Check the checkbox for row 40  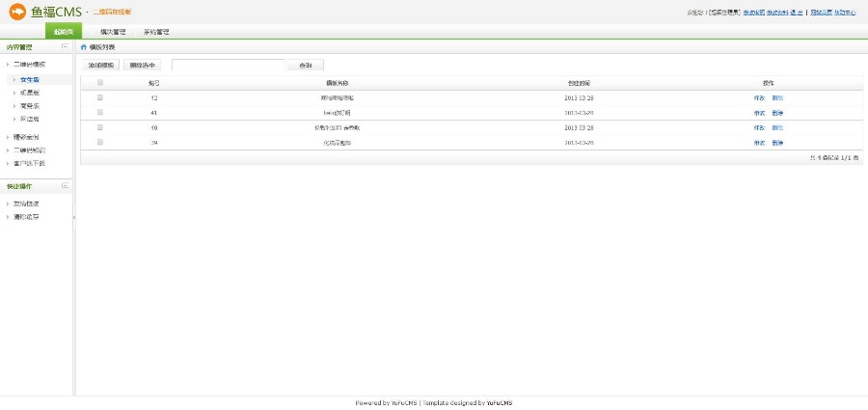(x=100, y=127)
